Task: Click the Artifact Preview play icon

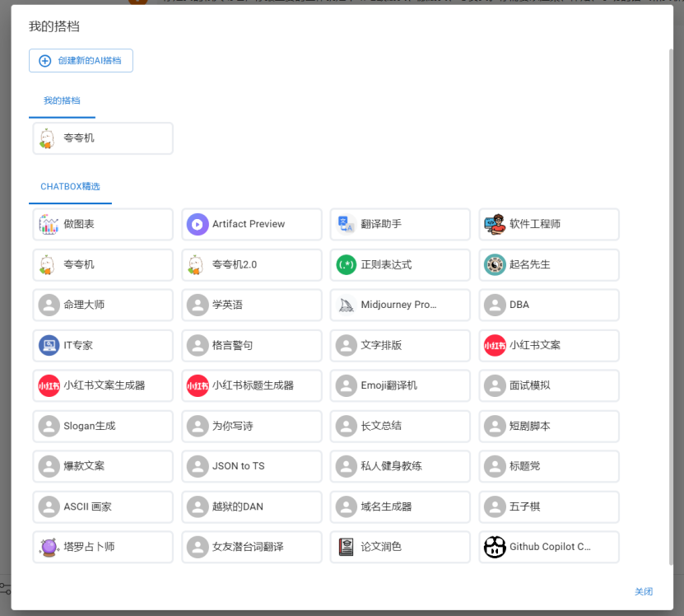Action: [x=198, y=224]
